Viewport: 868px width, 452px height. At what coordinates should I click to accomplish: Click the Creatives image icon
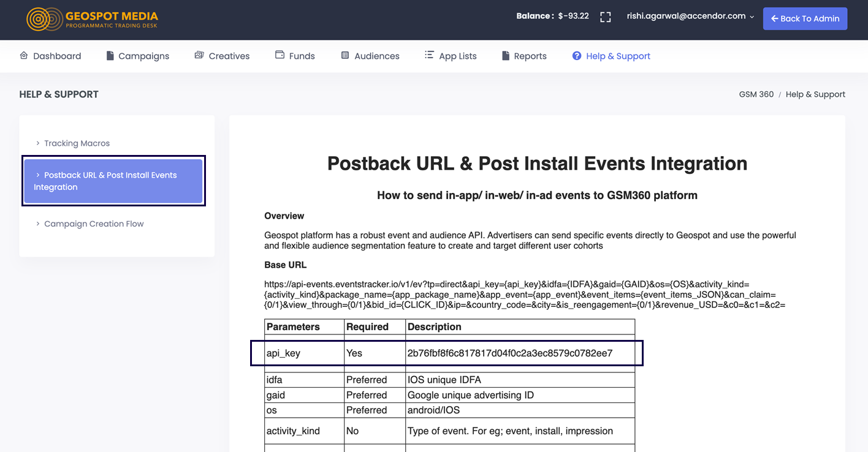tap(199, 56)
